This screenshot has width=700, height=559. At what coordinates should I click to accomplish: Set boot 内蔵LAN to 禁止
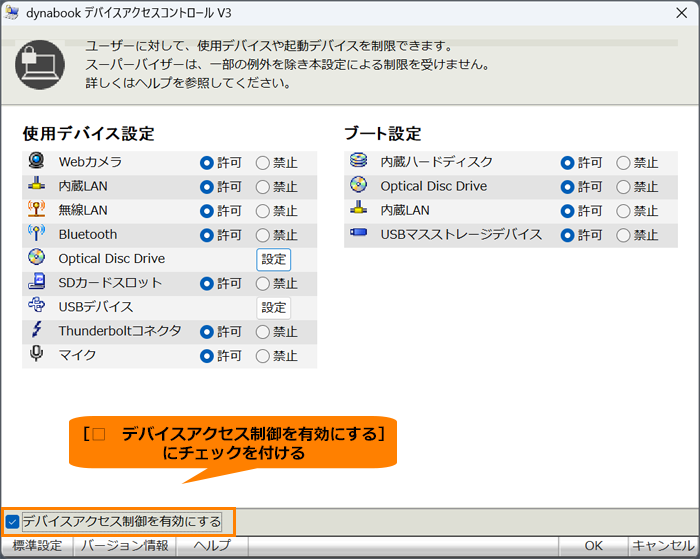point(623,211)
